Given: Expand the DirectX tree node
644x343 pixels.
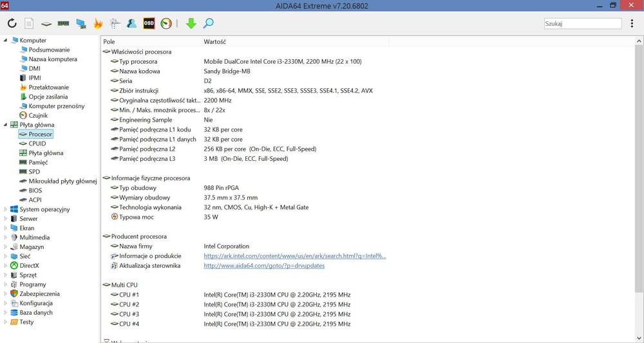Looking at the screenshot, I should pos(5,266).
